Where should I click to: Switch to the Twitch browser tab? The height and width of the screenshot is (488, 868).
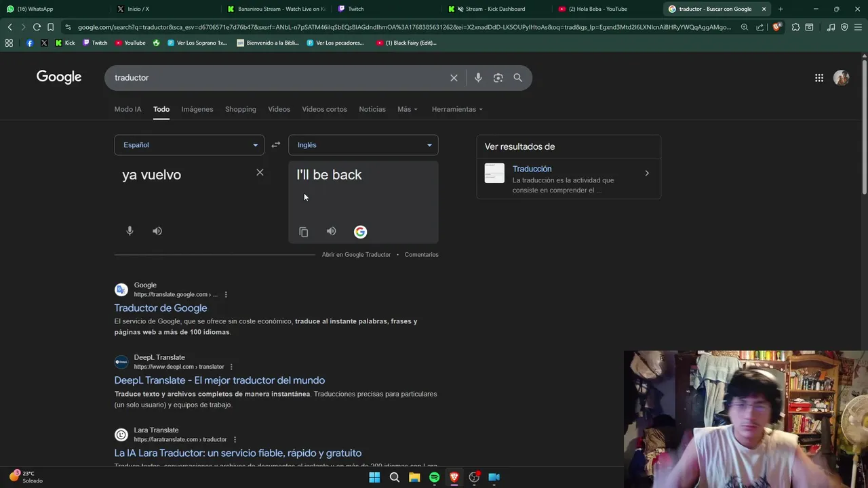387,9
